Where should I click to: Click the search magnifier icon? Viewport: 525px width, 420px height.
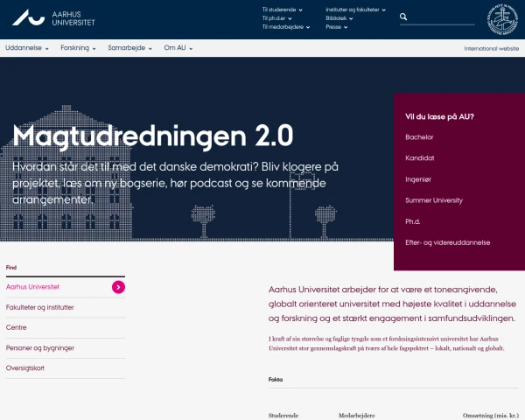pos(403,17)
